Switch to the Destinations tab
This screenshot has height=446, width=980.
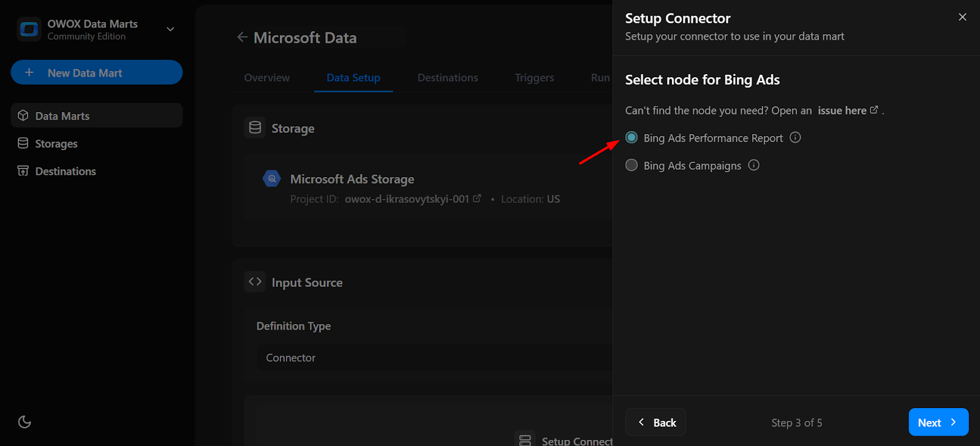(448, 78)
